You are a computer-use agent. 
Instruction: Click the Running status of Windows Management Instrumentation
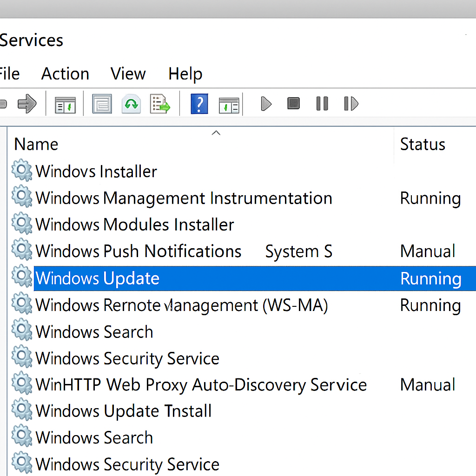click(x=430, y=199)
